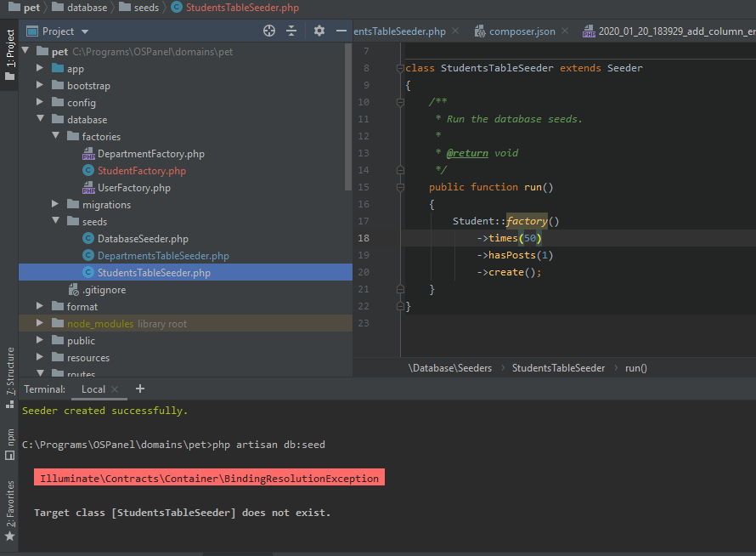Image resolution: width=756 pixels, height=556 pixels.
Task: Switch to composer.json editor tab
Action: pyautogui.click(x=522, y=31)
